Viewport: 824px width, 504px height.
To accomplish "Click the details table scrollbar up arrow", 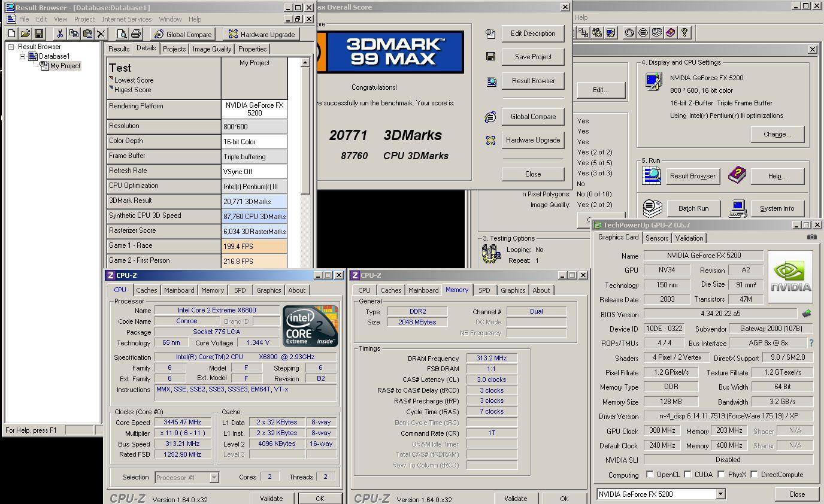I will point(305,62).
